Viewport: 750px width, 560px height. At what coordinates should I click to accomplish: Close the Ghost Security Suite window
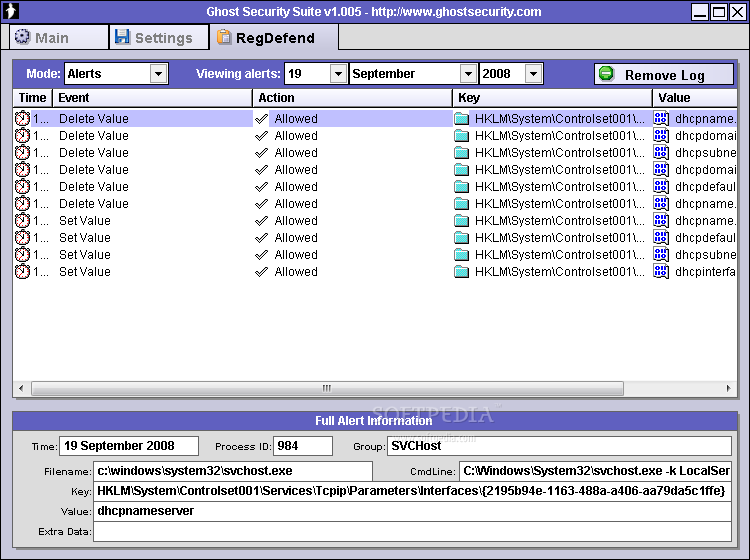[737, 11]
